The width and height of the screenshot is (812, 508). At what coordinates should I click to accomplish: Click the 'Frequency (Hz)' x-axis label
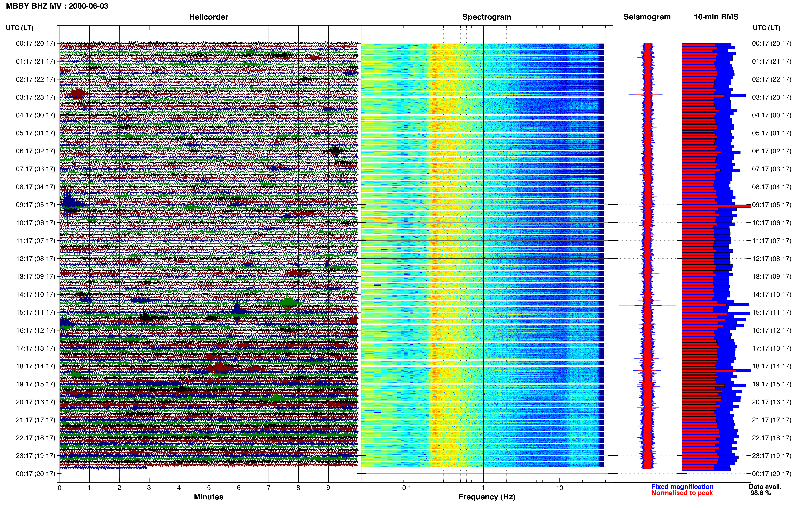click(487, 497)
